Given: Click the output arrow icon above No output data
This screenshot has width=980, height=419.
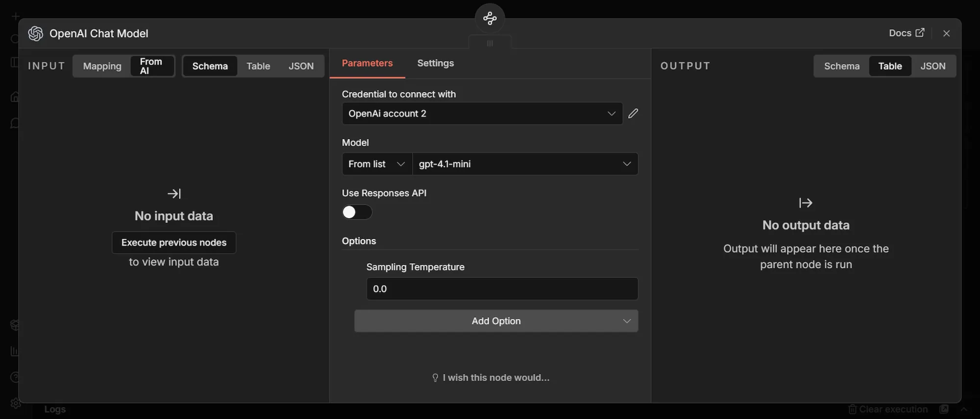Looking at the screenshot, I should pos(806,203).
